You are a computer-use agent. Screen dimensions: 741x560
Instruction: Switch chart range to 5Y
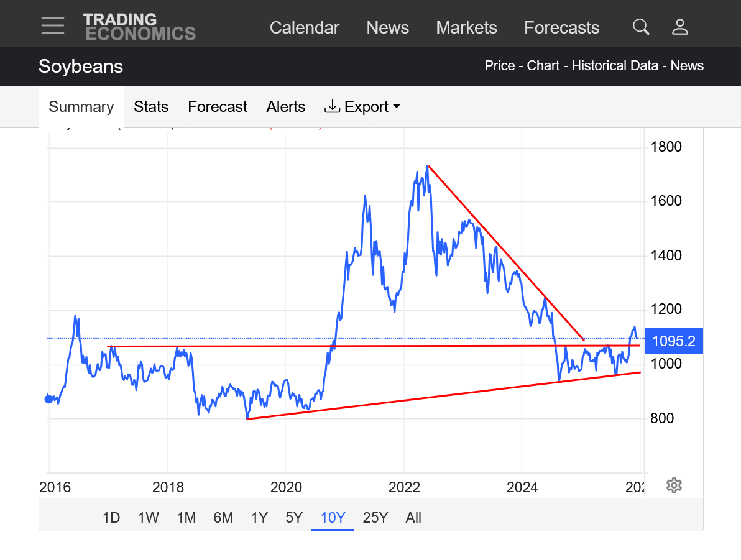point(294,518)
